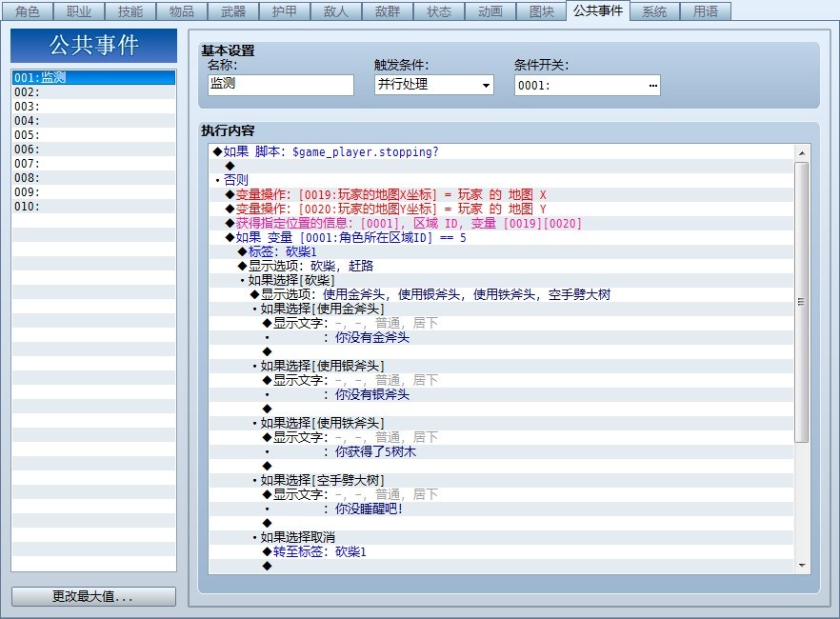Select the $game_player.stopping? script condition line
840x619 pixels.
point(501,152)
